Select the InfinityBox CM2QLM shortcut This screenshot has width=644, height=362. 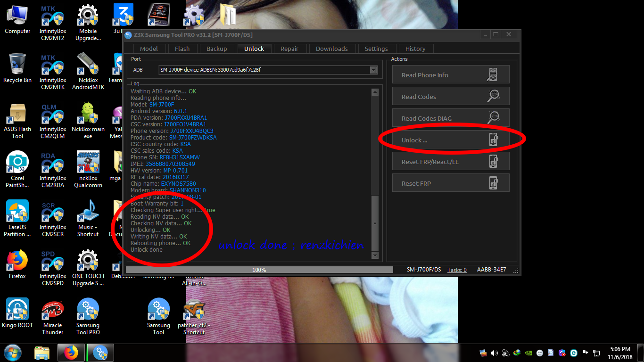[53, 120]
